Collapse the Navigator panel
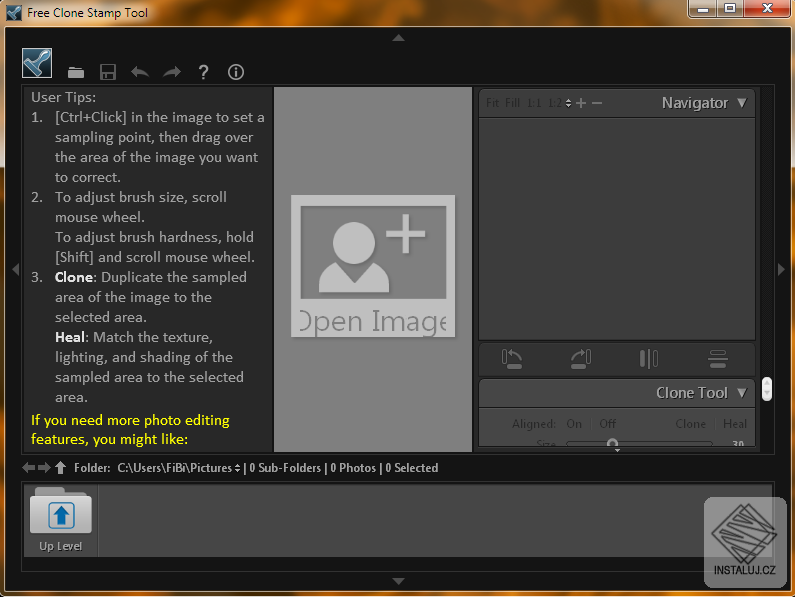The image size is (795, 597). 742,103
